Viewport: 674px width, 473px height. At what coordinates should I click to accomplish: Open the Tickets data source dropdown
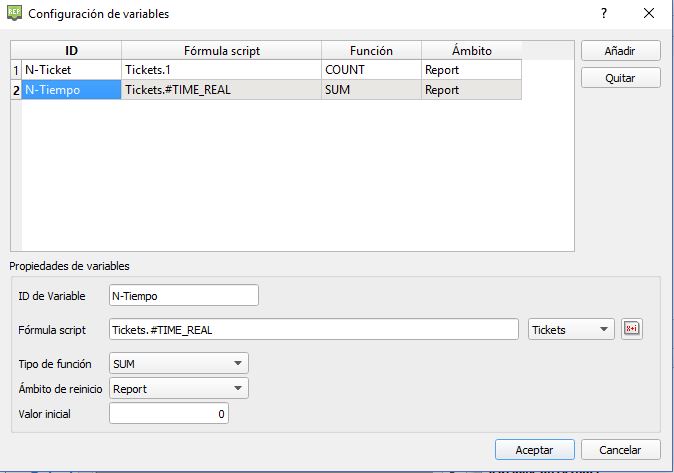coord(571,330)
